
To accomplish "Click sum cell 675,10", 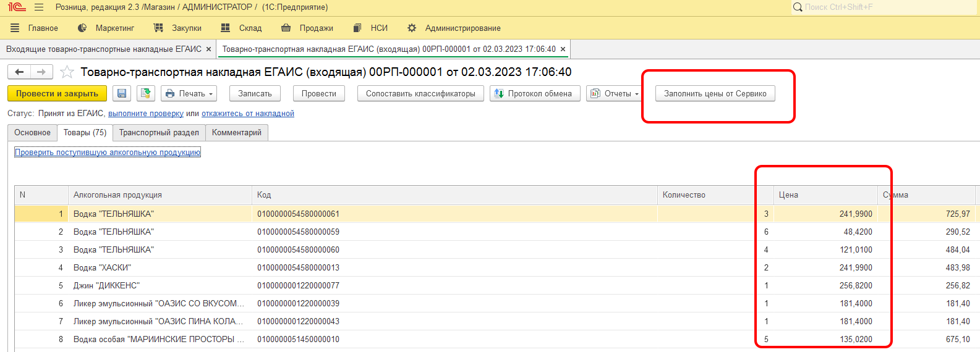I will click(x=926, y=339).
